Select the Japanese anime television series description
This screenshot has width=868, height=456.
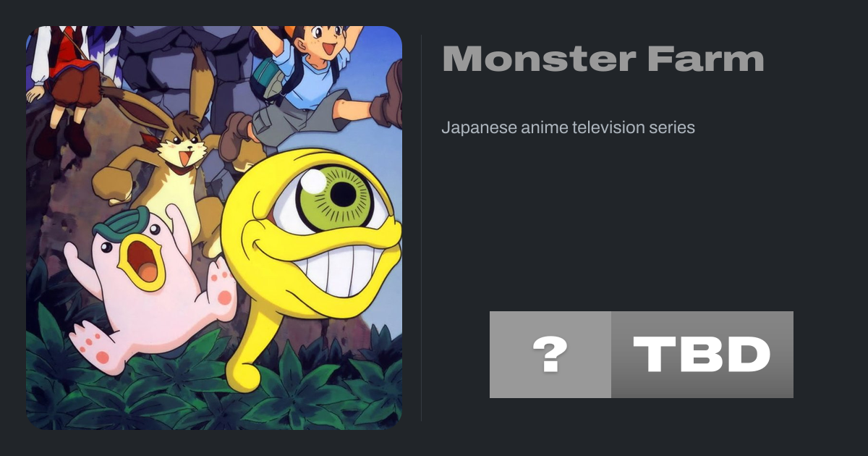(x=568, y=127)
